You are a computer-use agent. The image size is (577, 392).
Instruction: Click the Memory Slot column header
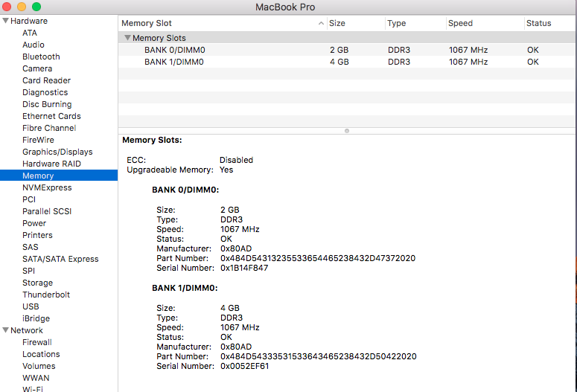point(223,23)
